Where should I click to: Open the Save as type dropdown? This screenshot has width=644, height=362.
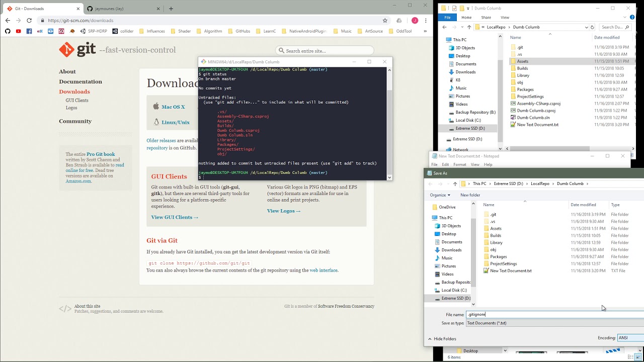(x=553, y=323)
